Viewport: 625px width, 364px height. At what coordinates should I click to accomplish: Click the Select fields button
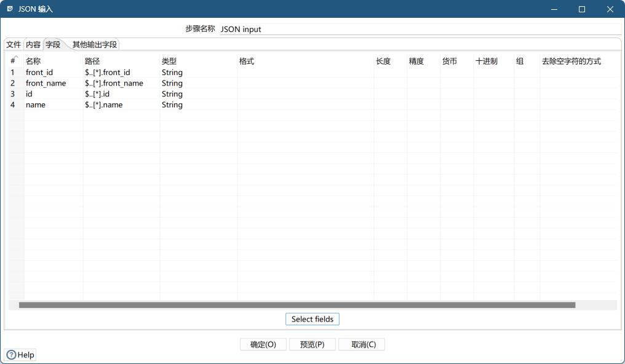point(312,319)
